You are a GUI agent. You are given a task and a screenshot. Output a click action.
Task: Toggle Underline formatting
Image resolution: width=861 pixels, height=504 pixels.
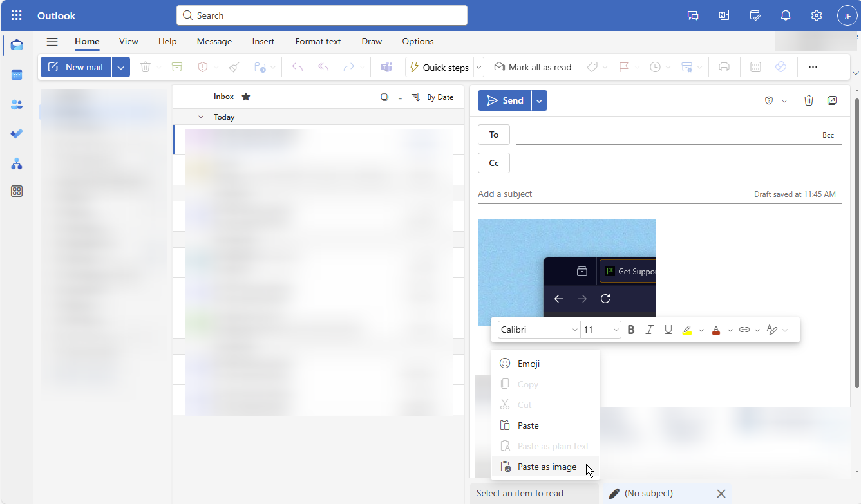click(x=668, y=330)
